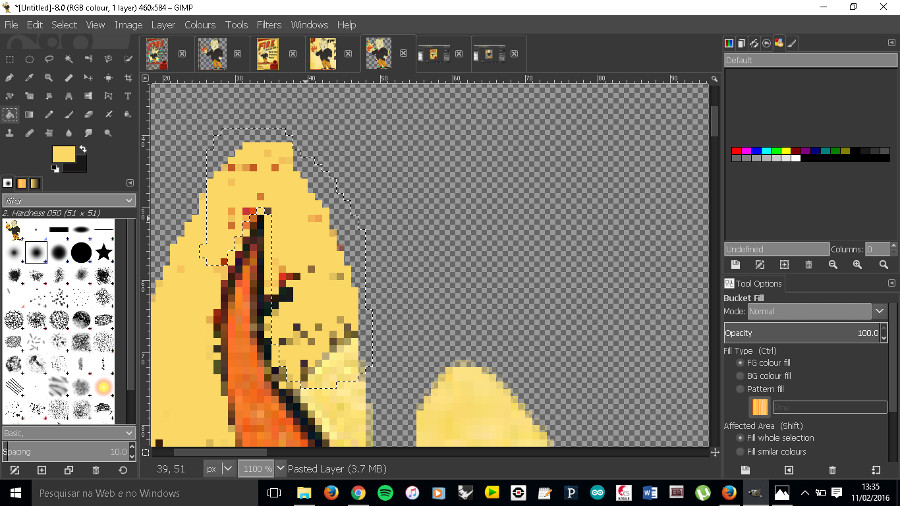Screen dimensions: 900x506
Task: Open the Layer menu
Action: pyautogui.click(x=163, y=25)
